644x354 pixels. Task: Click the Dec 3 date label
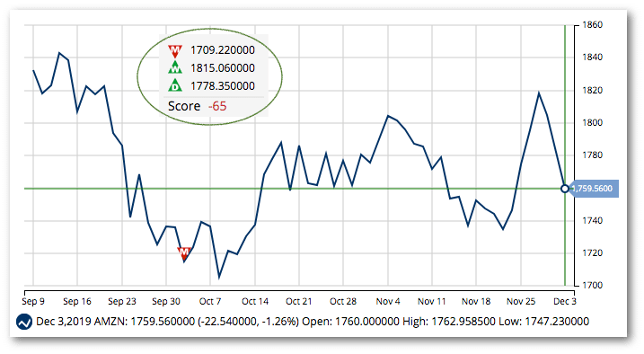565,301
